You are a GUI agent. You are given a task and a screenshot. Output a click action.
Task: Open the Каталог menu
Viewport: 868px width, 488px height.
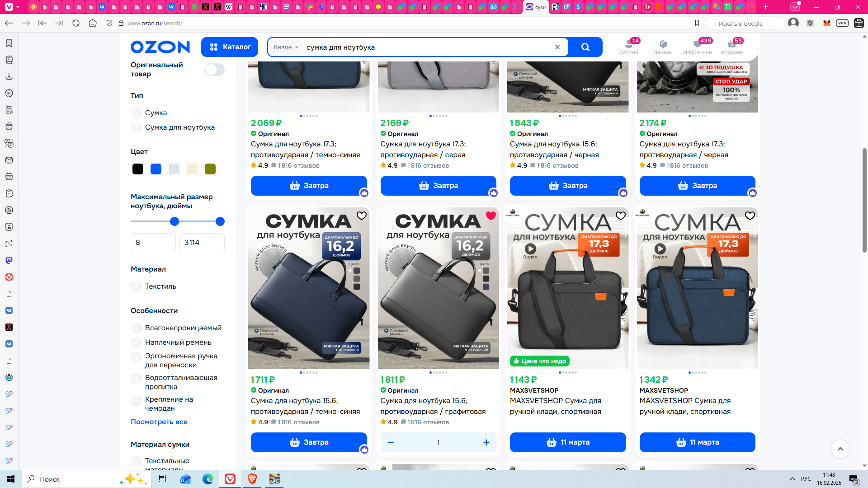coord(230,47)
